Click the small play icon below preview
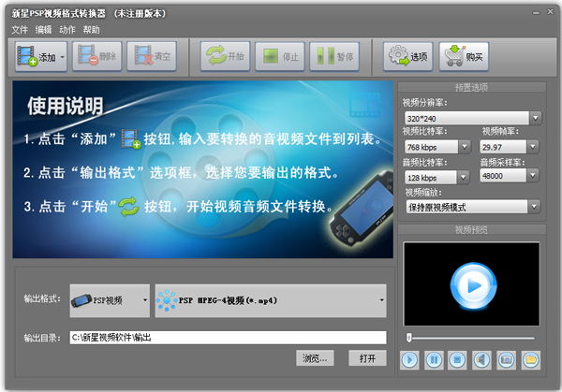This screenshot has width=562, height=392. pyautogui.click(x=409, y=360)
